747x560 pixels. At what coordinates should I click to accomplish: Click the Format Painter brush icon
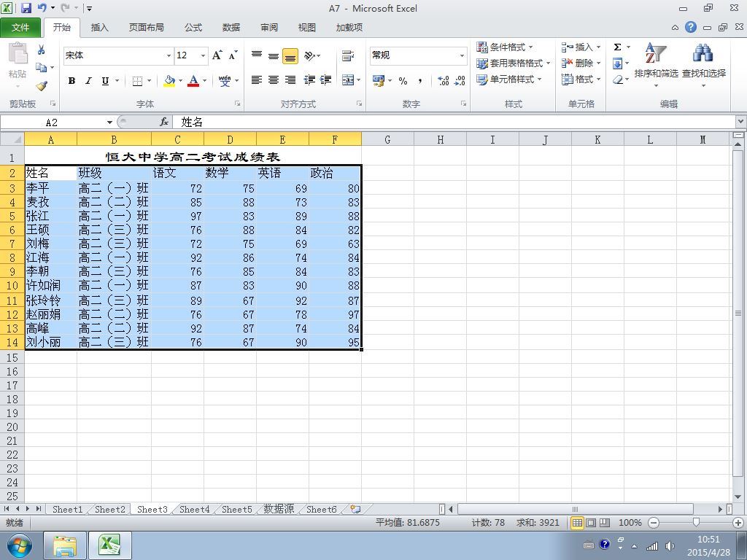42,86
